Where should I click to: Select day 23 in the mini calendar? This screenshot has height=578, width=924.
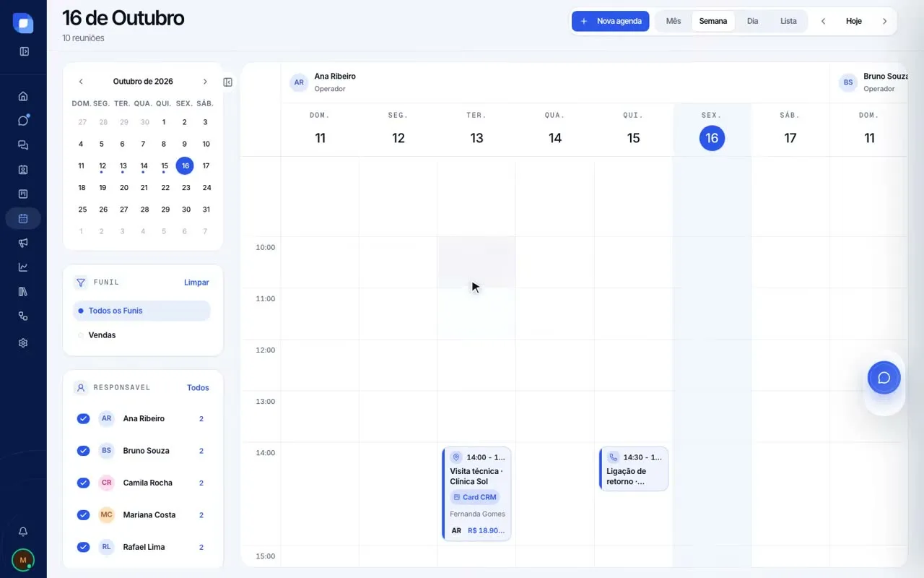[186, 188]
